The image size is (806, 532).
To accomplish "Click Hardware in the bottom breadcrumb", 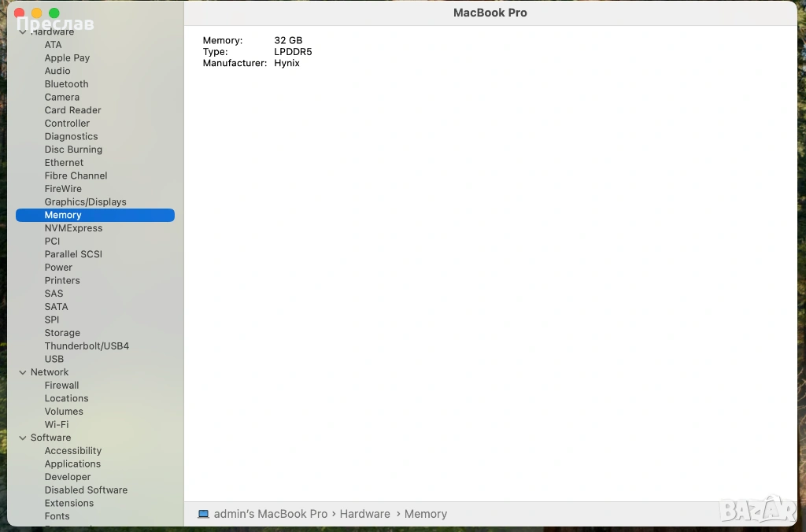I will [364, 514].
